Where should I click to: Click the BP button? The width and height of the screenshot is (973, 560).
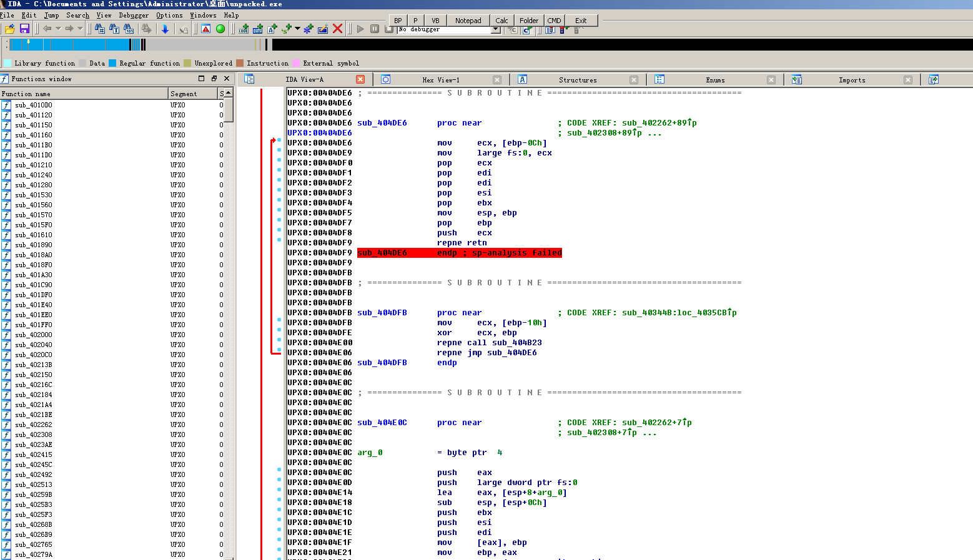pos(398,21)
